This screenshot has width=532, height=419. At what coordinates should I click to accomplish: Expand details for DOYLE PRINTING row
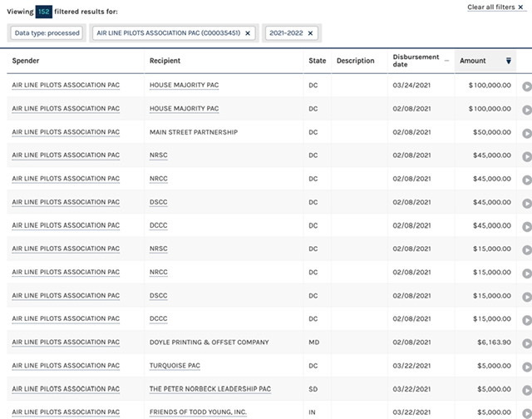point(526,343)
